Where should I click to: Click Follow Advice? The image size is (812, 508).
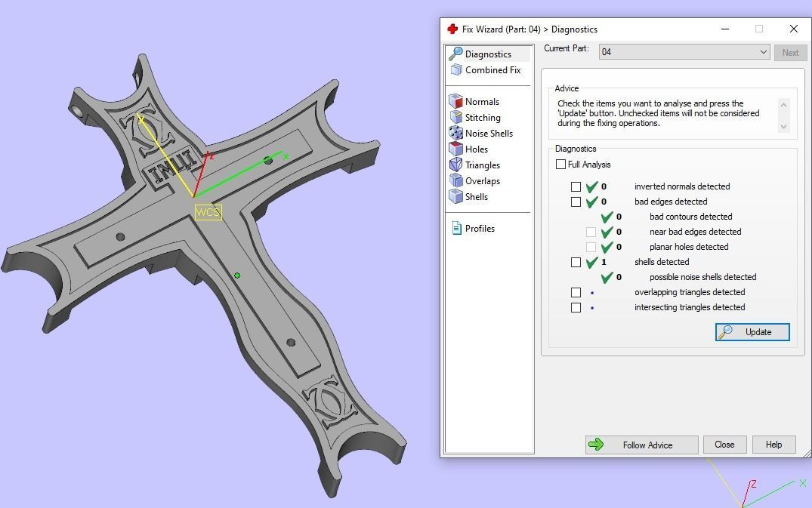pyautogui.click(x=641, y=445)
